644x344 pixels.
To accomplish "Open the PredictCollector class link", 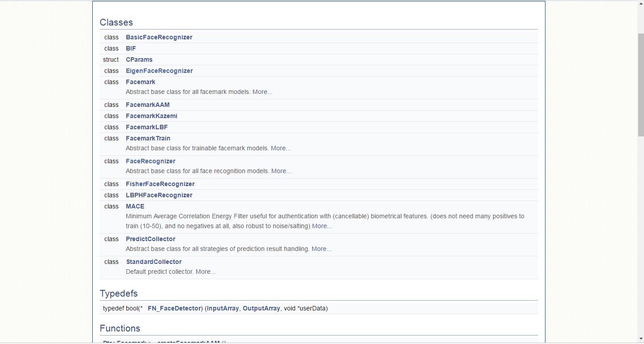I will pyautogui.click(x=150, y=239).
